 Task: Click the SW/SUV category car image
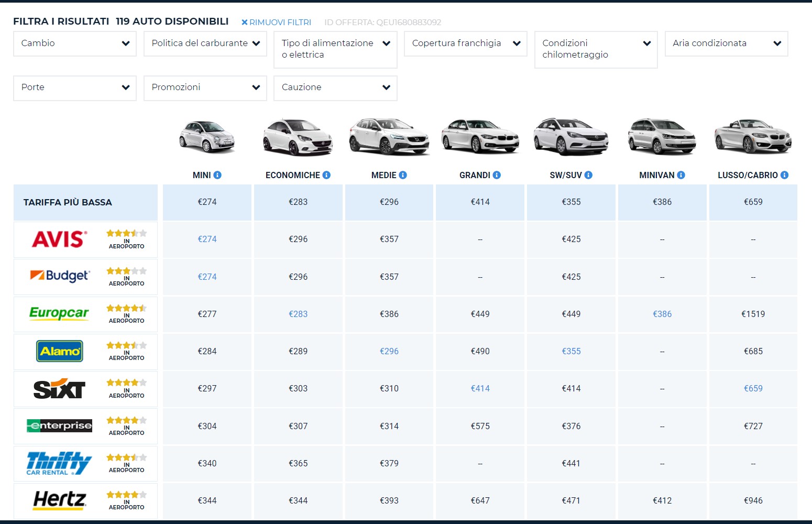tap(571, 137)
